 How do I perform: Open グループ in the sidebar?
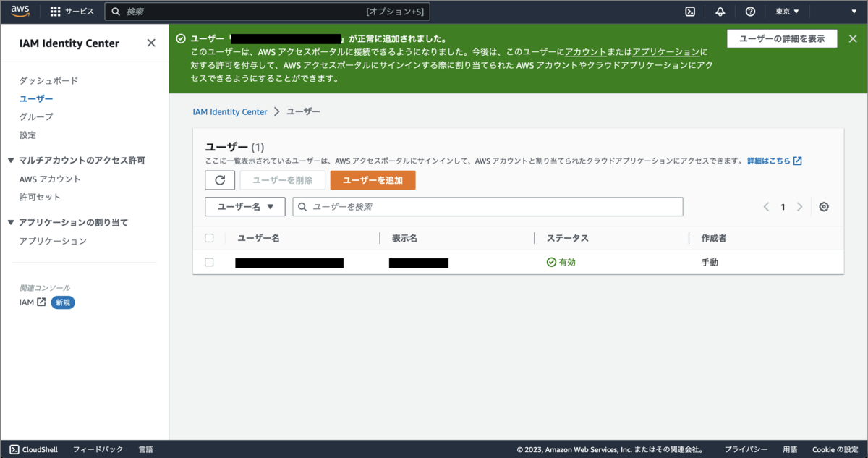click(x=36, y=116)
